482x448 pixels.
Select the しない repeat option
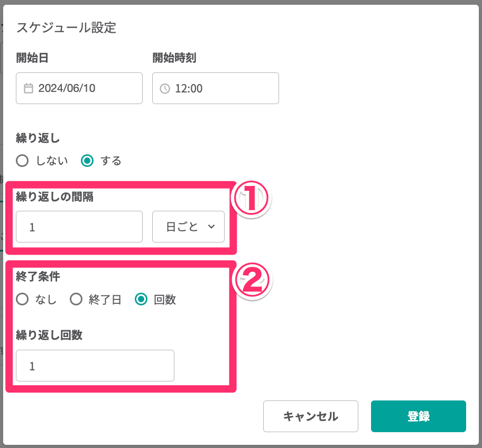[x=22, y=161]
